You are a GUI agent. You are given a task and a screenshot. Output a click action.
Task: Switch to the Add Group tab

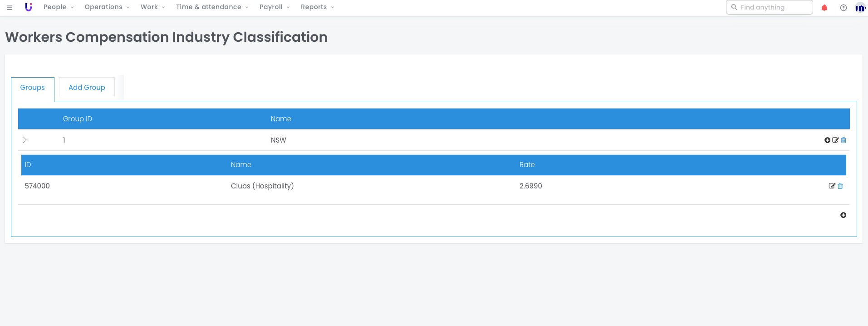coord(87,88)
